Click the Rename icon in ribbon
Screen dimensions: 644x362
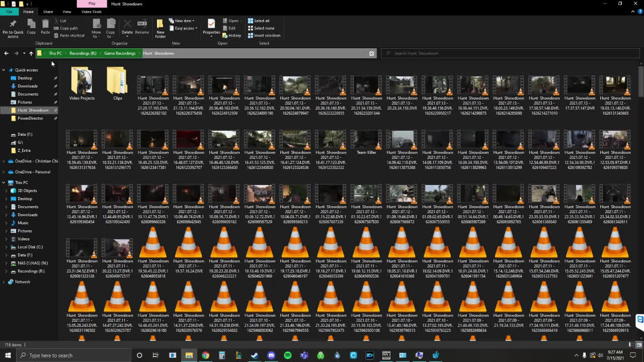[x=142, y=27]
